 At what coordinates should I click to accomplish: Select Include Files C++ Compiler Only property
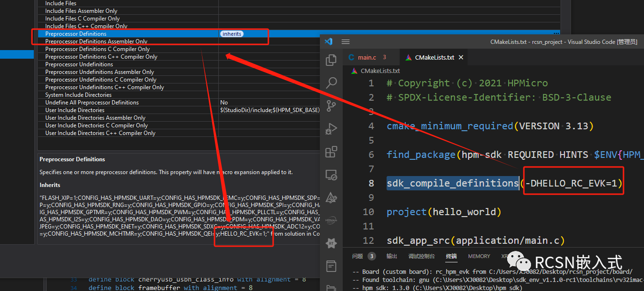298,26
